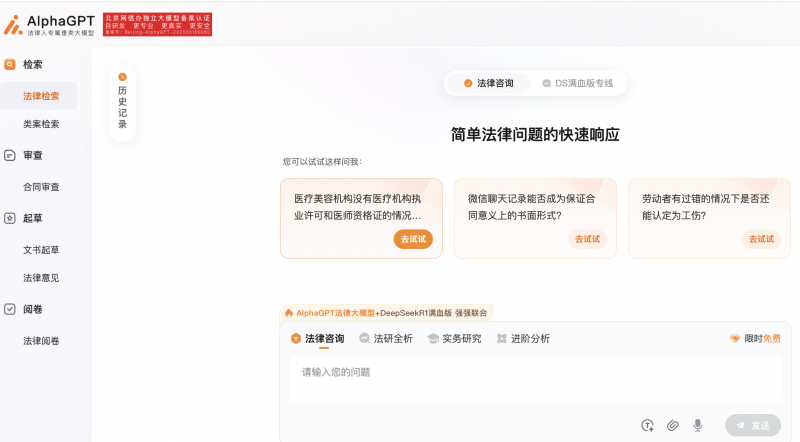Image resolution: width=800 pixels, height=442 pixels.
Task: Go to 文书起草 in the sidebar
Action: pos(41,250)
